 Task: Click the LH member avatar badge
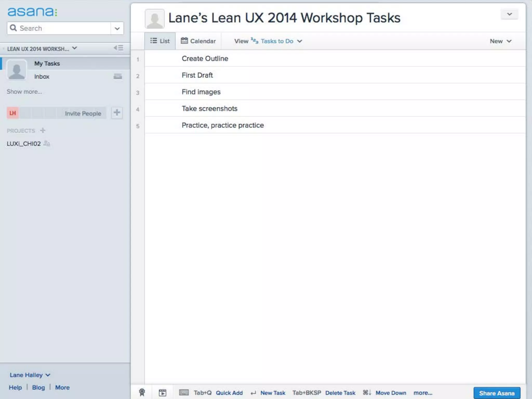click(13, 113)
